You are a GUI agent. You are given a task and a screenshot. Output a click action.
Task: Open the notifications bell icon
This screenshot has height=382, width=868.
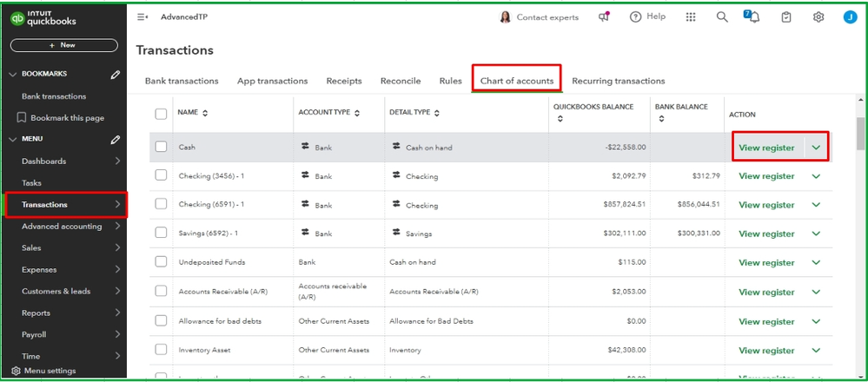coord(752,16)
